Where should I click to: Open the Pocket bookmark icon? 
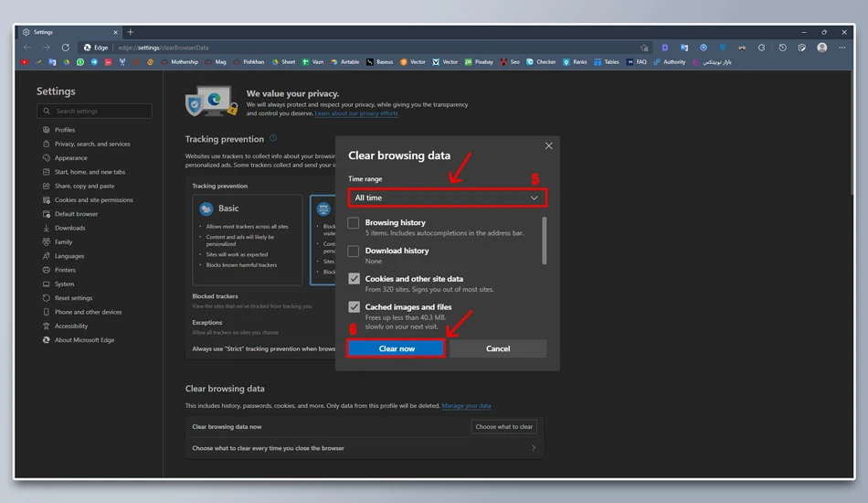pos(108,62)
